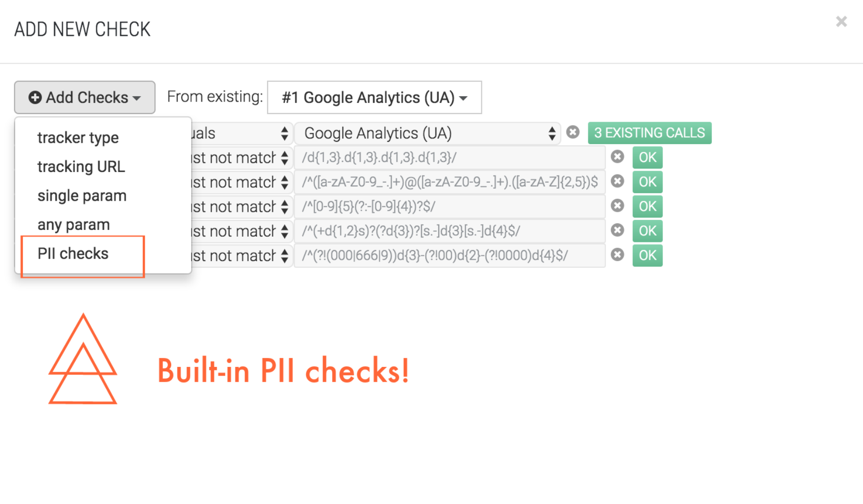Viewport: 863px width, 504px height.
Task: Remove the email regex check row
Action: (618, 181)
